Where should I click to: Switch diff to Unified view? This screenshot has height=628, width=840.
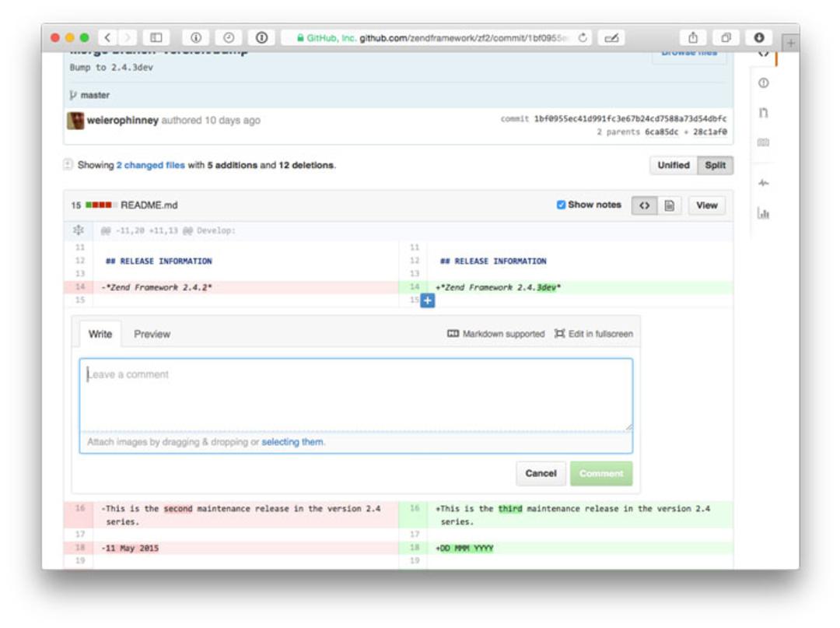pyautogui.click(x=674, y=165)
